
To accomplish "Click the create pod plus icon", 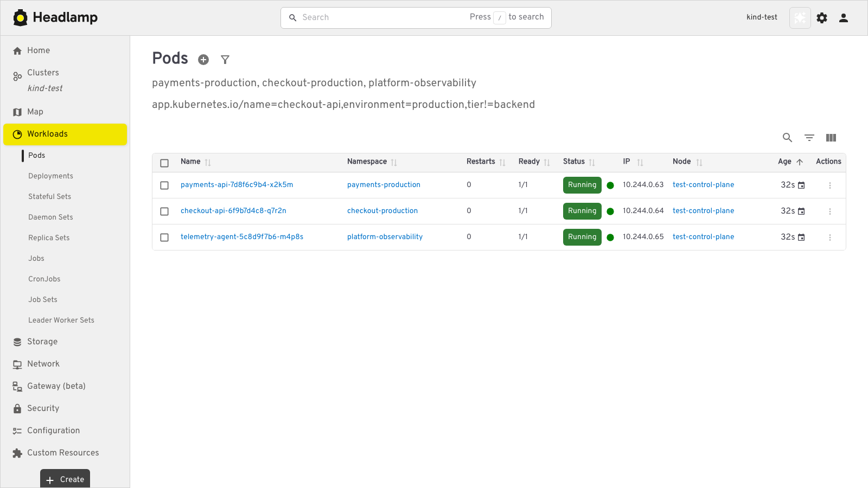I will pos(203,60).
